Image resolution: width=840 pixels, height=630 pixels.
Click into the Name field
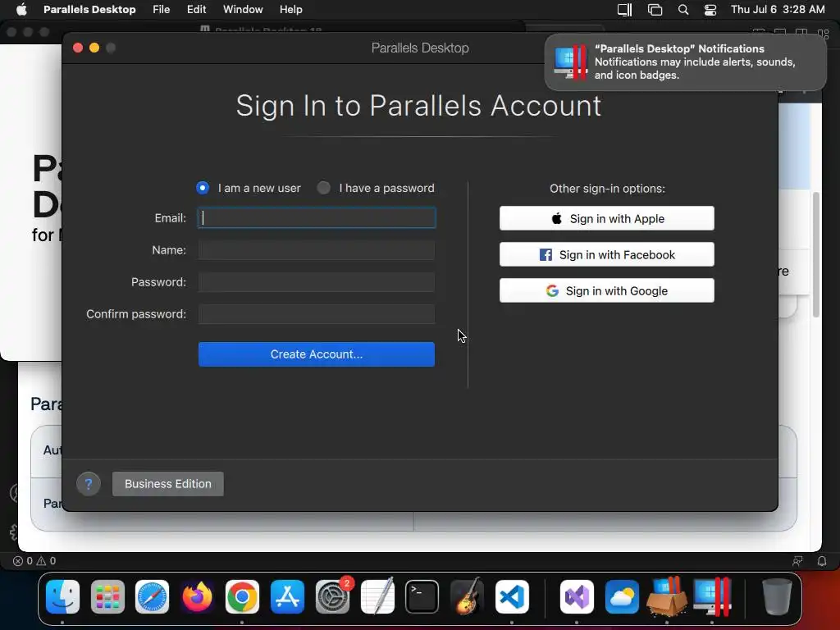pos(317,250)
